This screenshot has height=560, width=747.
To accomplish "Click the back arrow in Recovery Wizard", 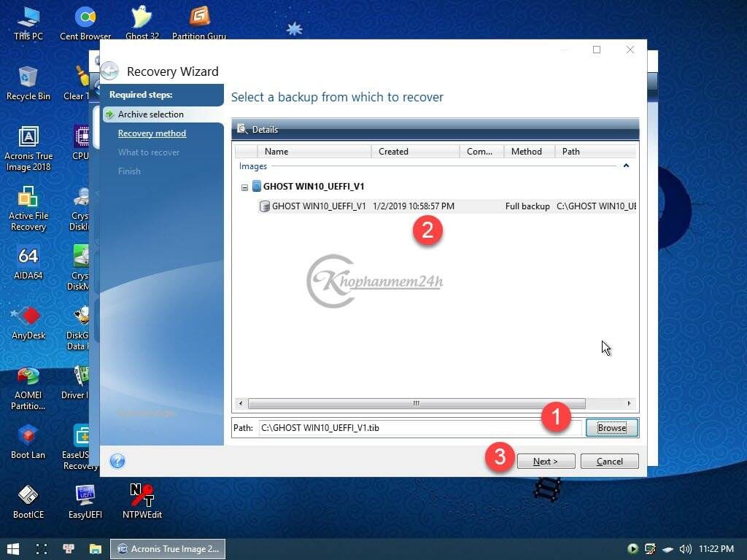I will (x=109, y=71).
